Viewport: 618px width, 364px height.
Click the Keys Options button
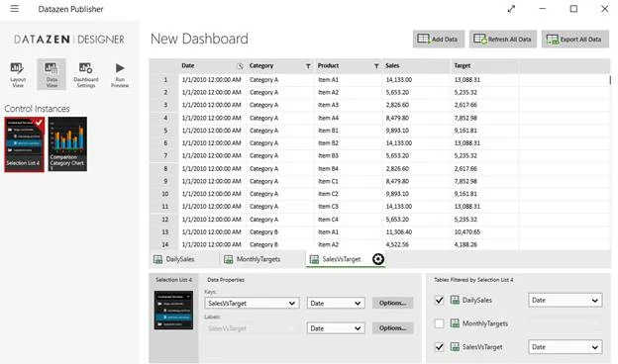(x=392, y=303)
